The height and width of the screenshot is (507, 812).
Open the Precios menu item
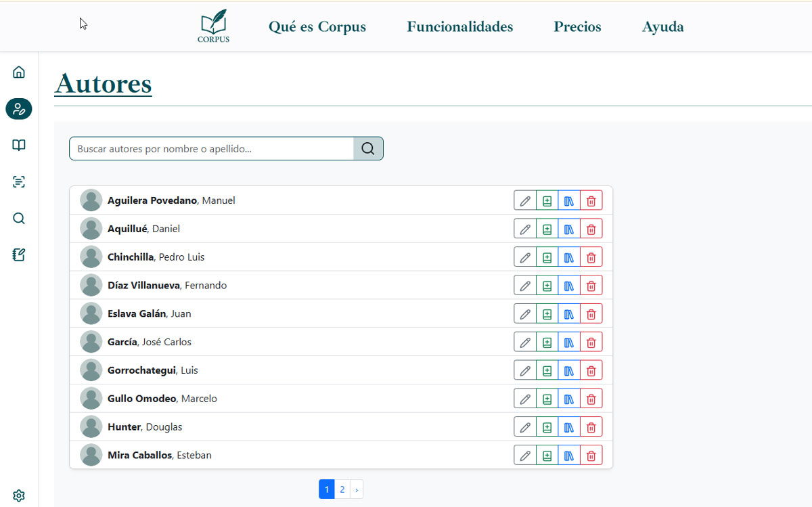pos(577,27)
